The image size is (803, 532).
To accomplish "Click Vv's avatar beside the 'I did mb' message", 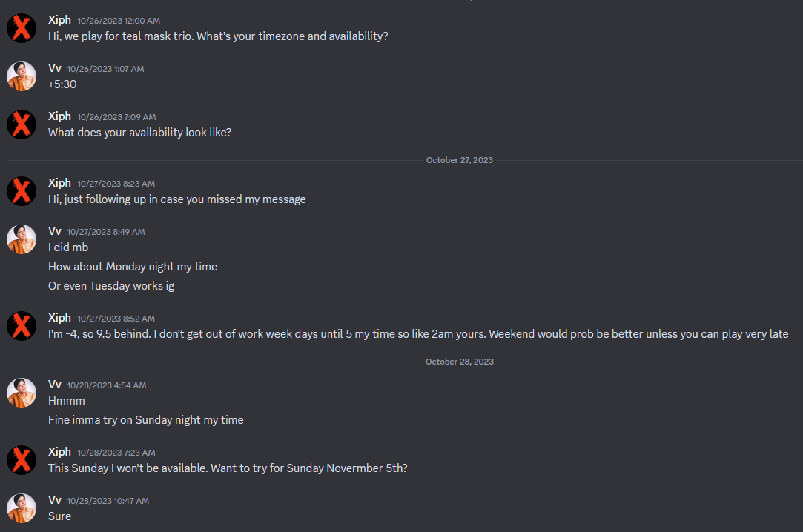I will coord(22,239).
